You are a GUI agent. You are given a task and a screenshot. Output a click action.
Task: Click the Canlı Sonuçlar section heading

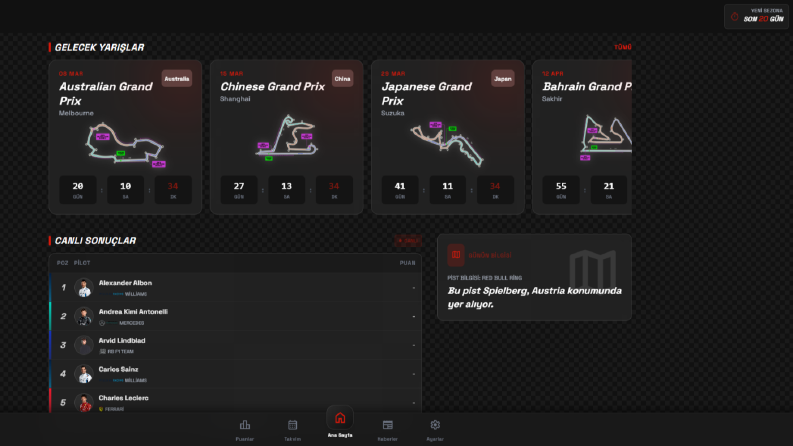point(95,241)
